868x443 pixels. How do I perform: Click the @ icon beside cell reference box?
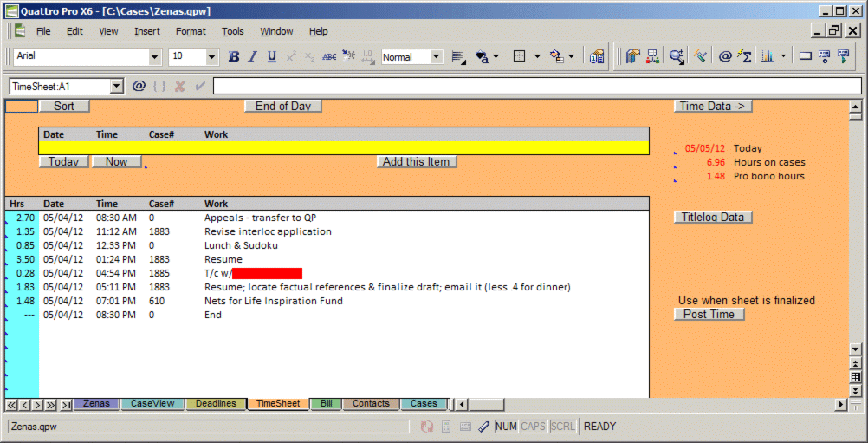coord(139,87)
